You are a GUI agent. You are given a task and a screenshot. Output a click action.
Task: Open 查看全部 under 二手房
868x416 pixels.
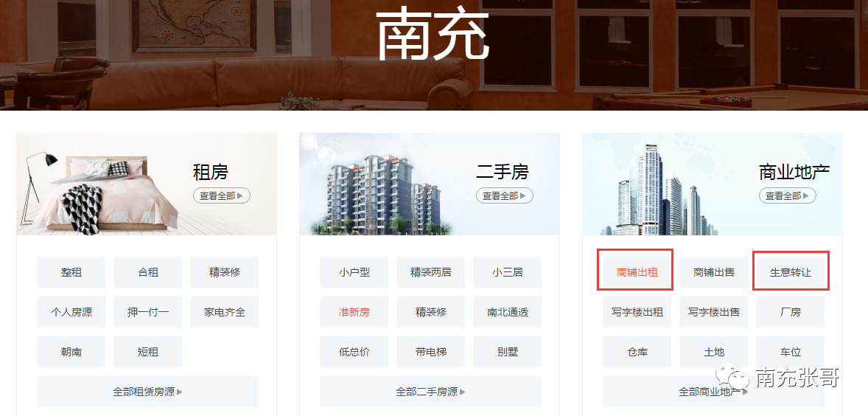(x=504, y=195)
